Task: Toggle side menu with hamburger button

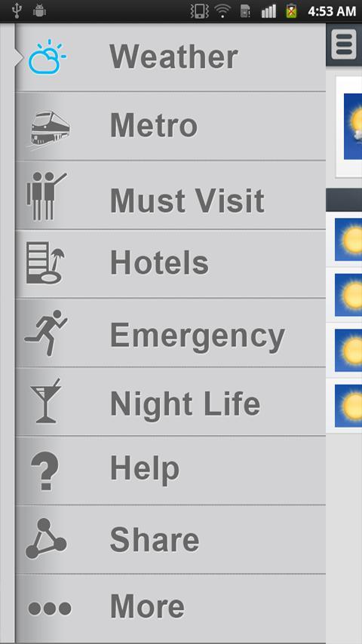Action: click(344, 44)
